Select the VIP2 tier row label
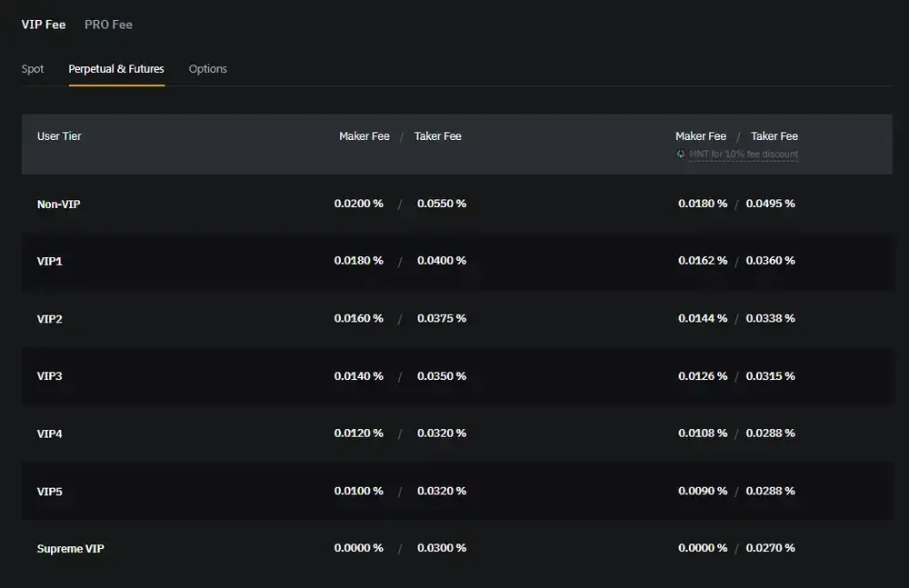The image size is (909, 588). 50,319
